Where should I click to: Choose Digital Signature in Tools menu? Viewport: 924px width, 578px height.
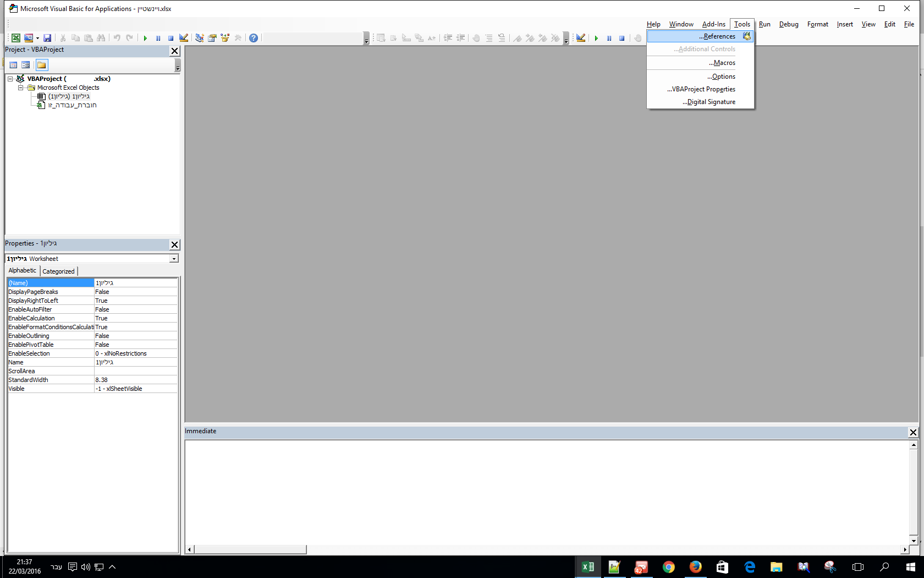(700, 102)
